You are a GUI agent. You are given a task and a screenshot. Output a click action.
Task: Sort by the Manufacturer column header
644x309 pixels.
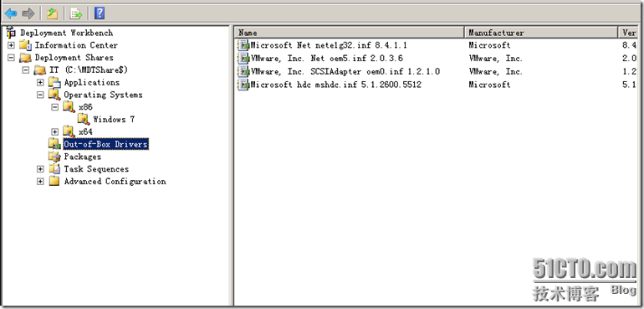pos(541,33)
